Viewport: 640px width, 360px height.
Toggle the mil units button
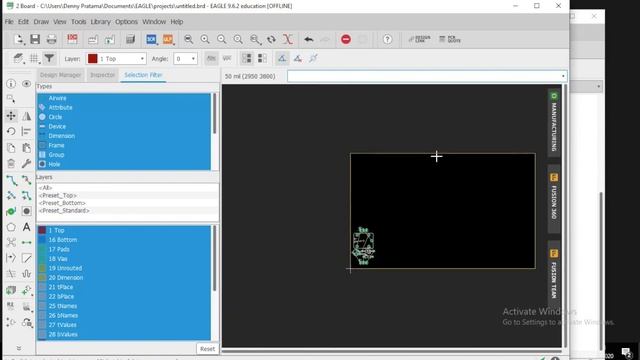tap(227, 58)
